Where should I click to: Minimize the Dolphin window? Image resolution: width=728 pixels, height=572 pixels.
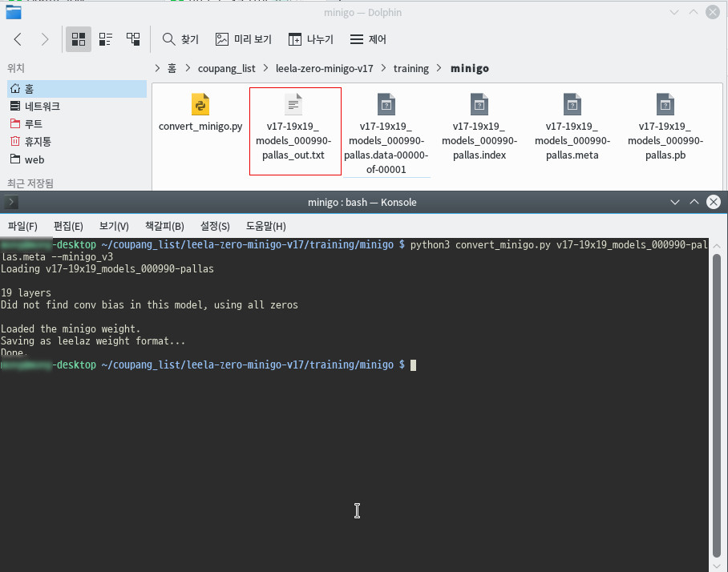pyautogui.click(x=674, y=12)
